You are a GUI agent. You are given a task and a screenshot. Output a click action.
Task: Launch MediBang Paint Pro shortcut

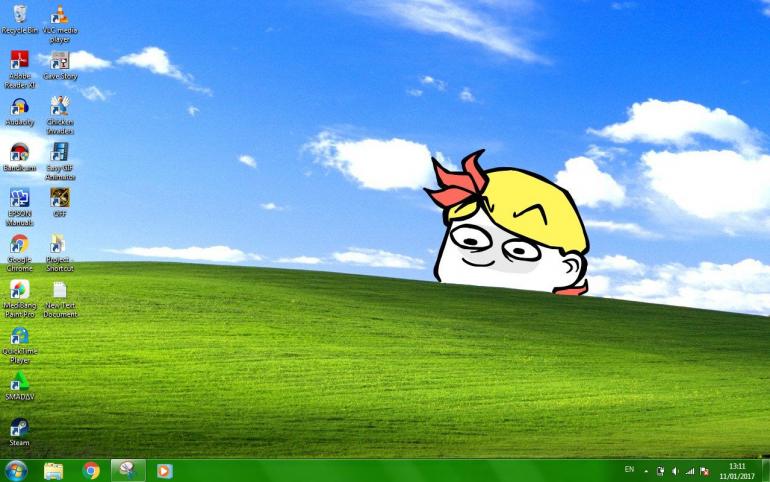[20, 298]
